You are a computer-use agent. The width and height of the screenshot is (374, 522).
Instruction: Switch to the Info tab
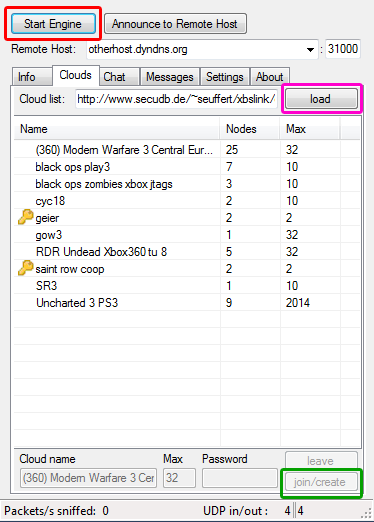[x=32, y=77]
